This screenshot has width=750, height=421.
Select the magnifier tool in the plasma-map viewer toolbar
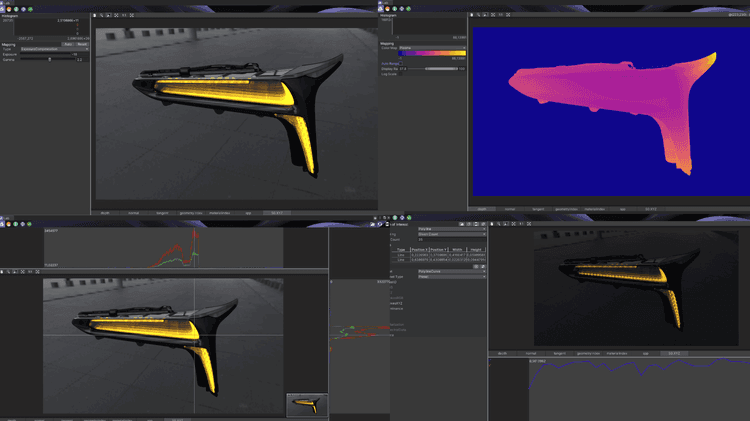(x=478, y=15)
